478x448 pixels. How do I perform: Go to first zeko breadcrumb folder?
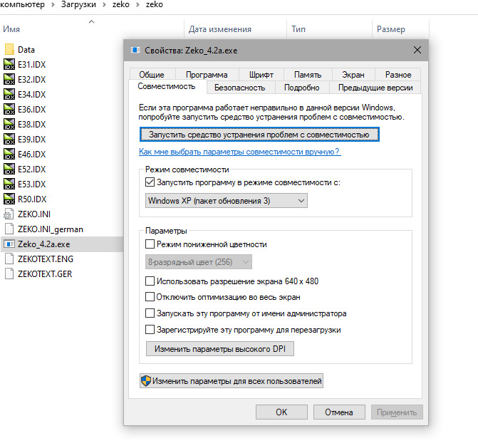point(121,4)
